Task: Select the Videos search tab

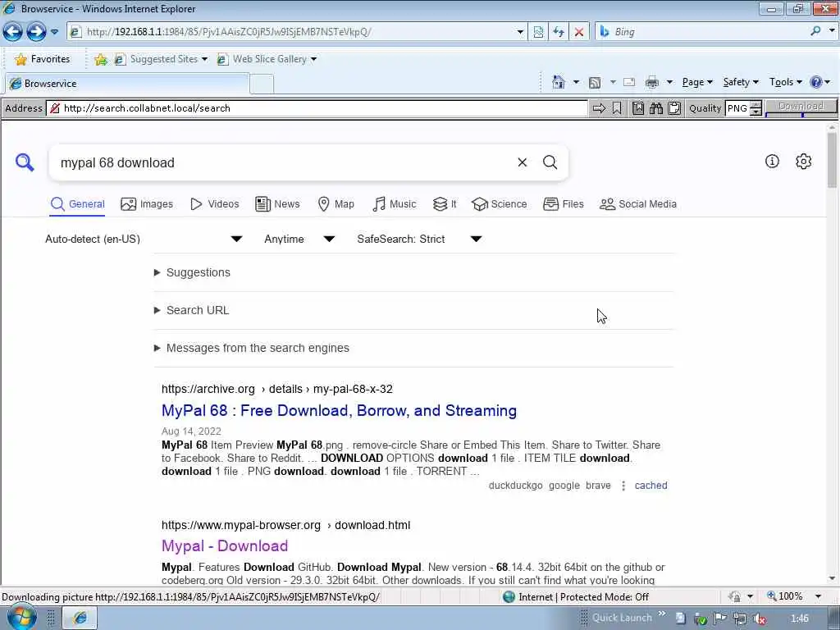Action: click(214, 204)
